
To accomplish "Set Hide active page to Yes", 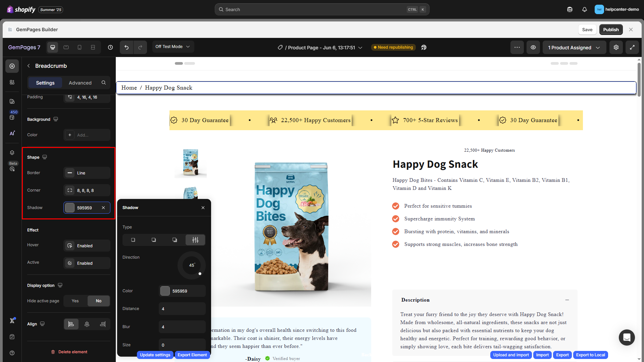I will (75, 301).
